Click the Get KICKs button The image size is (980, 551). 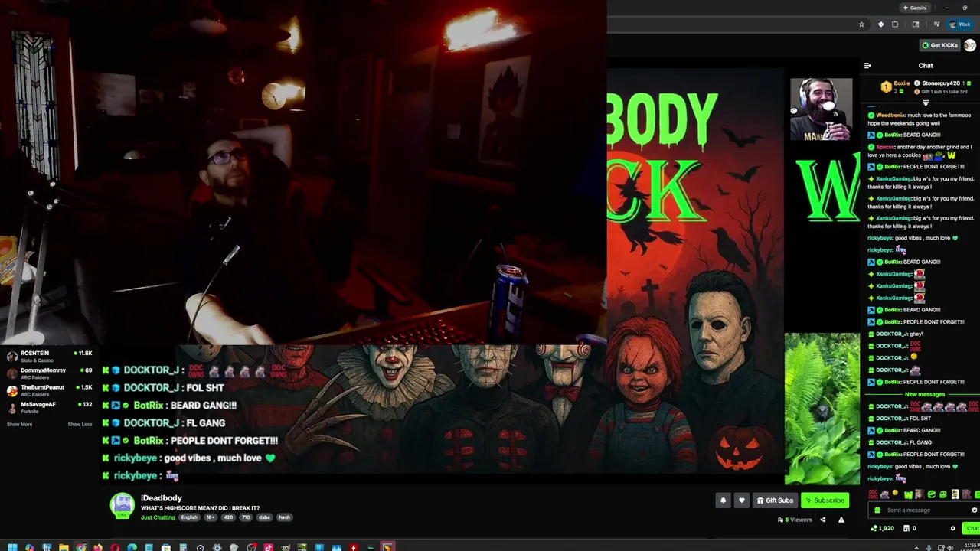(x=939, y=45)
